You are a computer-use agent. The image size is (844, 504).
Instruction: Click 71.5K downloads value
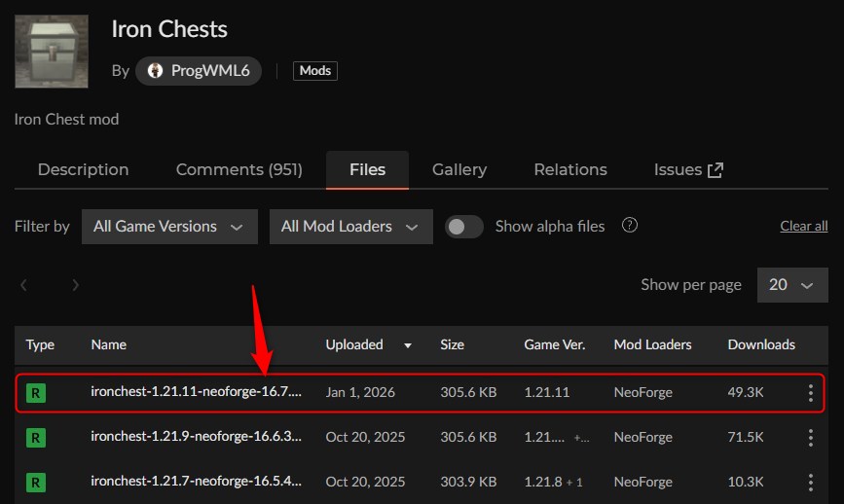pyautogui.click(x=746, y=437)
